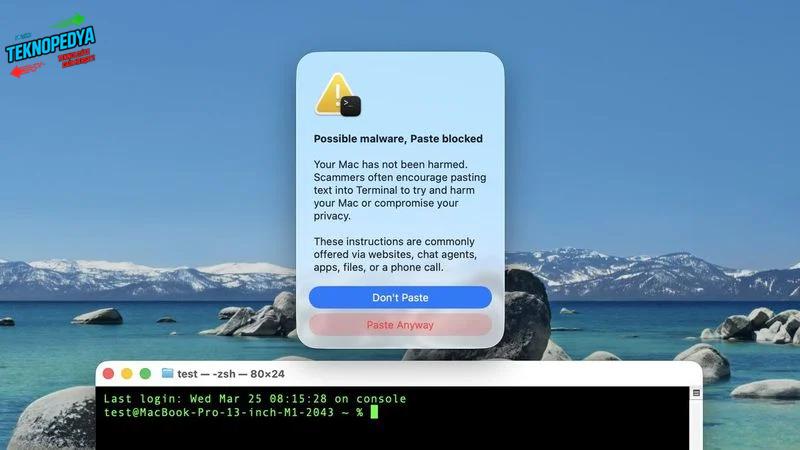
Task: Click the "Last login" line in Terminal
Action: click(255, 398)
